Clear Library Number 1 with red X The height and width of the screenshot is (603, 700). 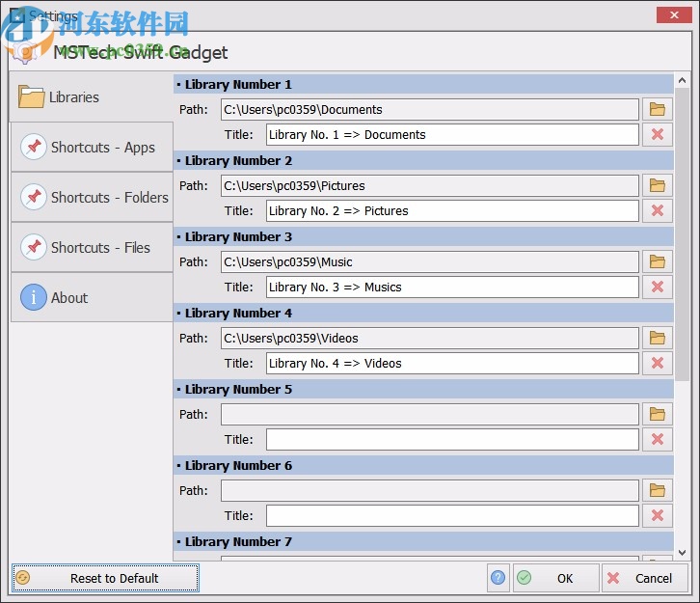coord(658,134)
